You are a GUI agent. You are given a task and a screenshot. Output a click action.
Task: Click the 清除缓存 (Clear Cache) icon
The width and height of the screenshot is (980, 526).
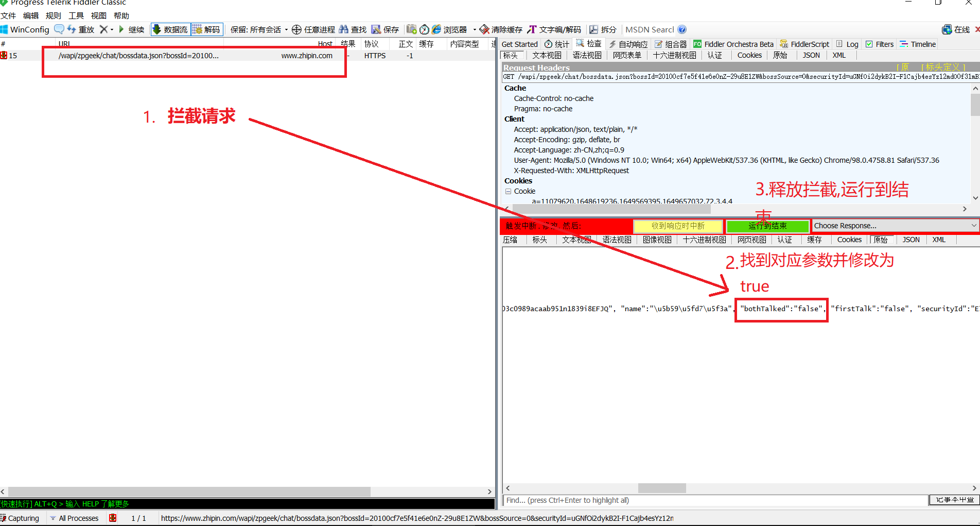tap(484, 29)
